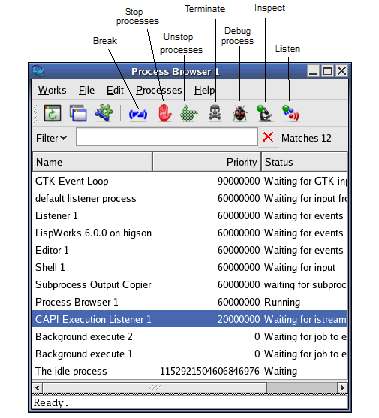Click inside the filter text field
Screen dimensions: 379x418
point(167,137)
